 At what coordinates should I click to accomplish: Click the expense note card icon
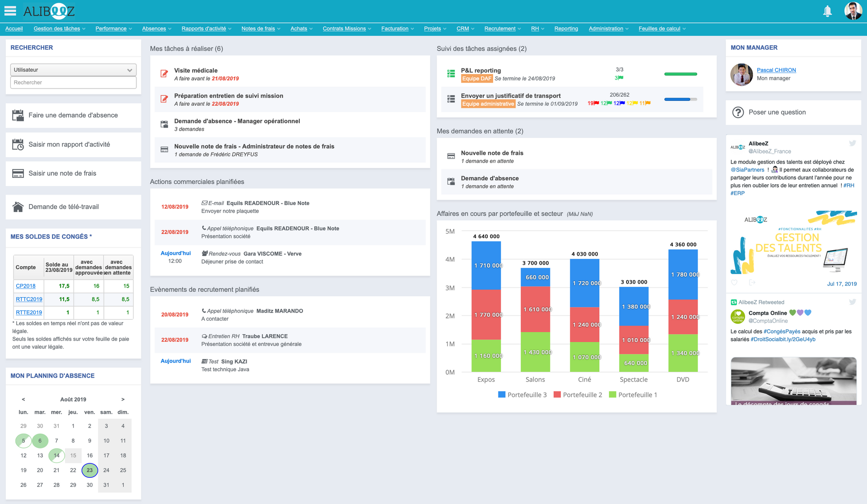(18, 173)
